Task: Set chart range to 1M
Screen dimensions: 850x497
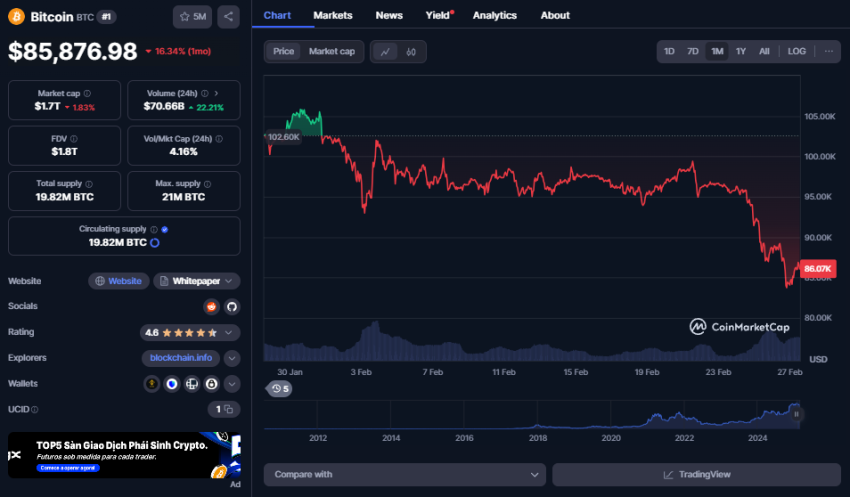Action: pyautogui.click(x=717, y=51)
